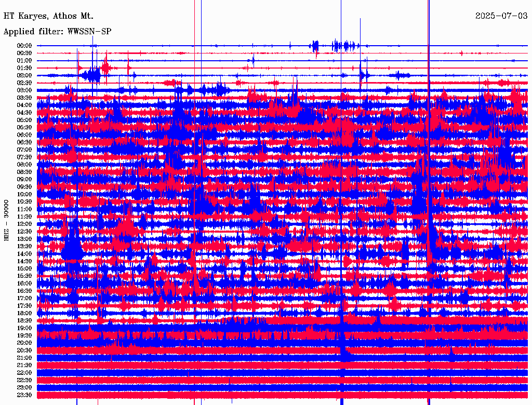Select the 06:00 time row label
532x405 pixels.
point(24,135)
